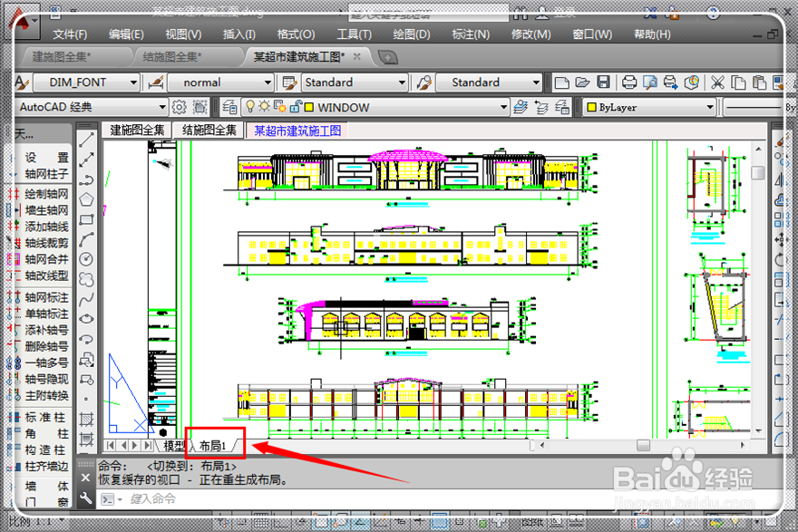Click the Paste clipboard icon

(x=759, y=82)
